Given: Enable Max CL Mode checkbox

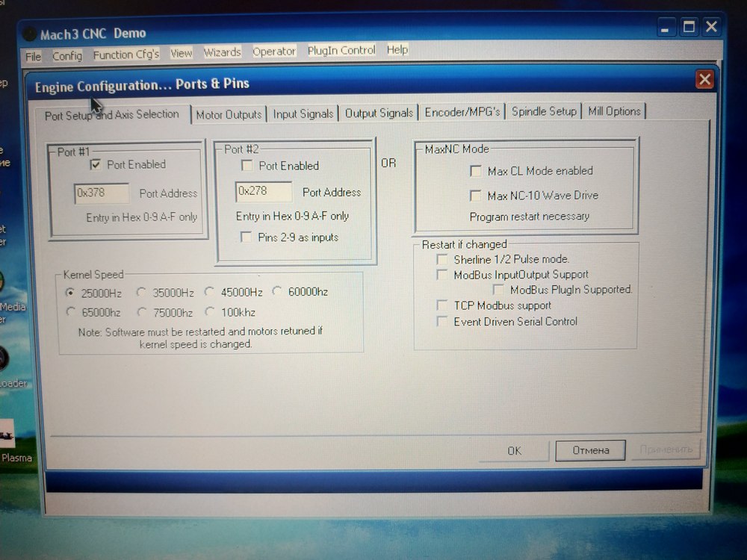Looking at the screenshot, I should tap(475, 171).
